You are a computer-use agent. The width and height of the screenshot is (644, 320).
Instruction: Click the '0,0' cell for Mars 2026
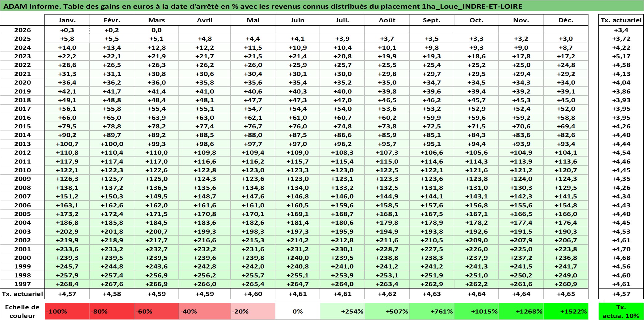click(x=157, y=30)
